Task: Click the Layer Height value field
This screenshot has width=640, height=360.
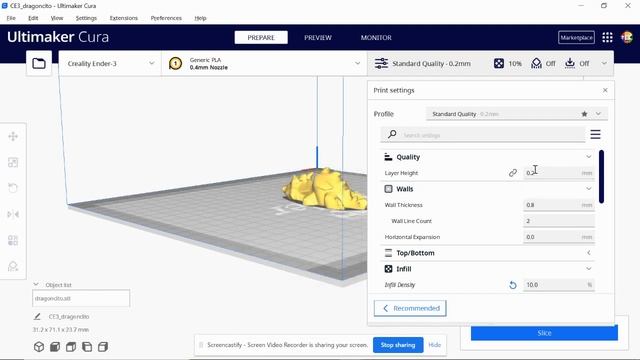Action: click(x=559, y=173)
